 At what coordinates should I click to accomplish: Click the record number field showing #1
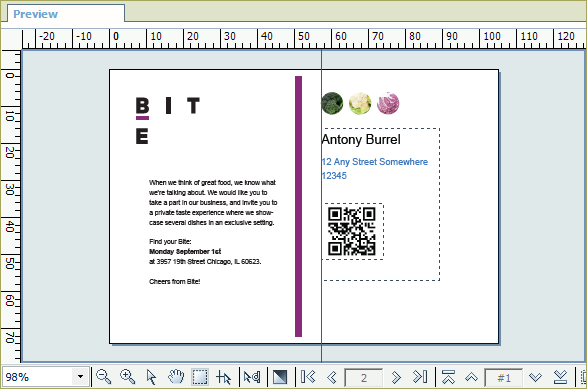tap(504, 377)
